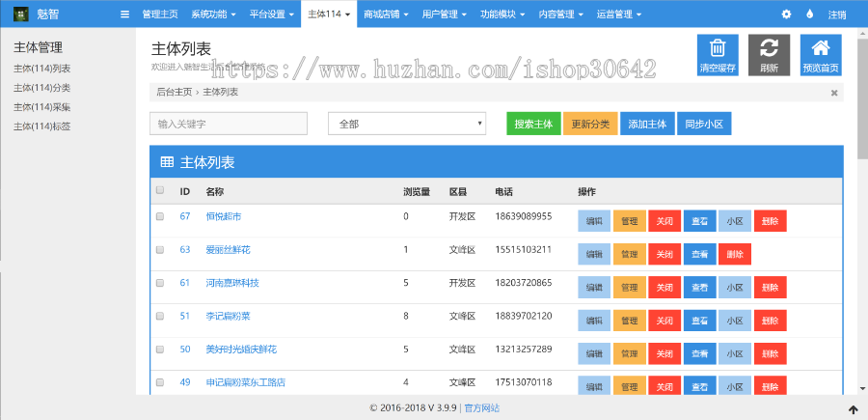Click 注销 to log out
Image resolution: width=868 pixels, height=420 pixels.
click(836, 14)
